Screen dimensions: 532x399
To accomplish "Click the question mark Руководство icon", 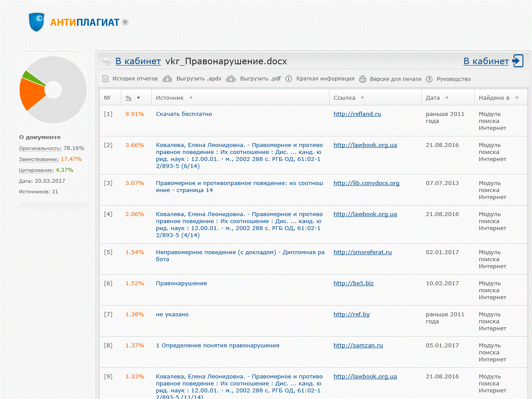I will click(x=429, y=79).
